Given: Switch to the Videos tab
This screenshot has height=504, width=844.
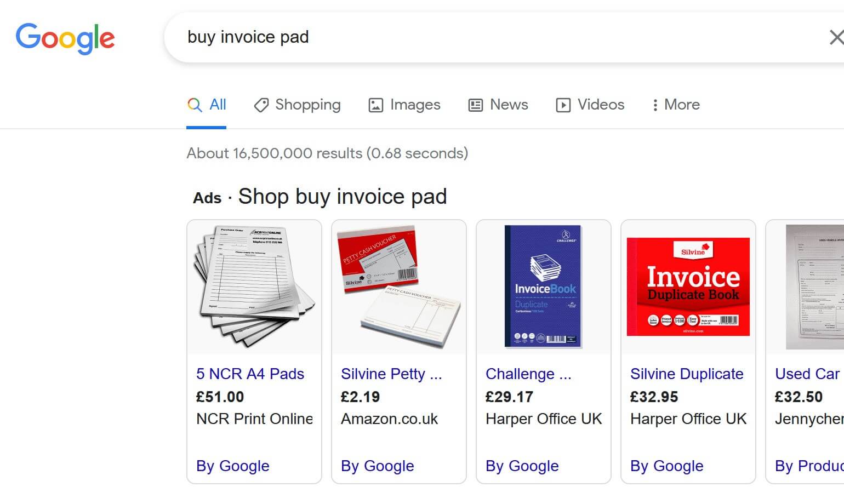Looking at the screenshot, I should click(590, 105).
